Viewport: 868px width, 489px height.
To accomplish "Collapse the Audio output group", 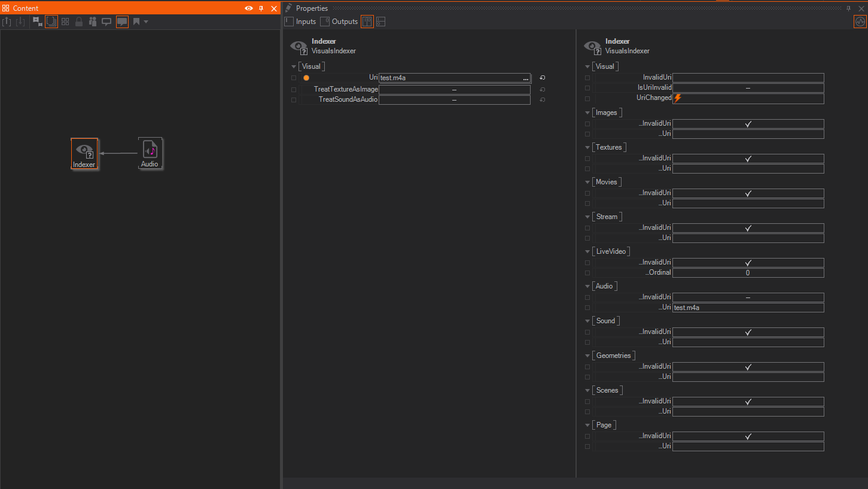I will pyautogui.click(x=587, y=287).
